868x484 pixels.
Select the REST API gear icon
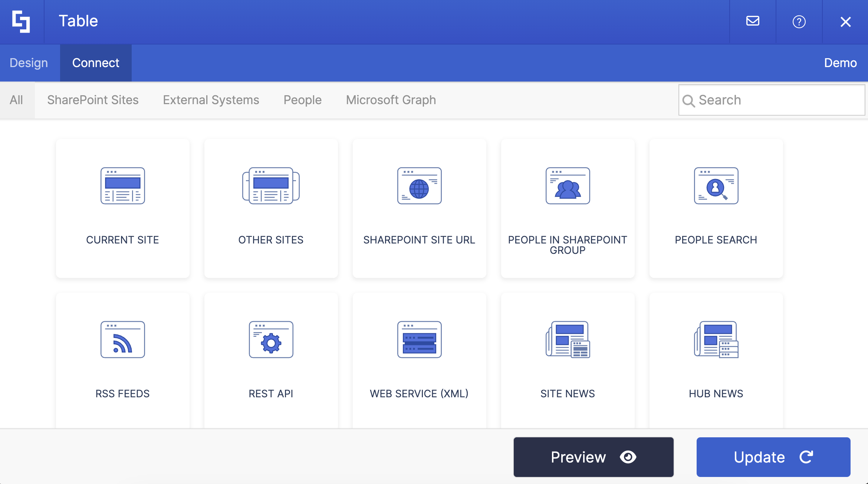click(271, 339)
